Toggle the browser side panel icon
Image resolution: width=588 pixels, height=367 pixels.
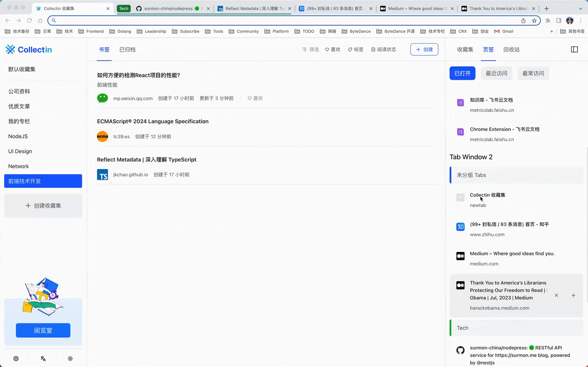pyautogui.click(x=559, y=20)
